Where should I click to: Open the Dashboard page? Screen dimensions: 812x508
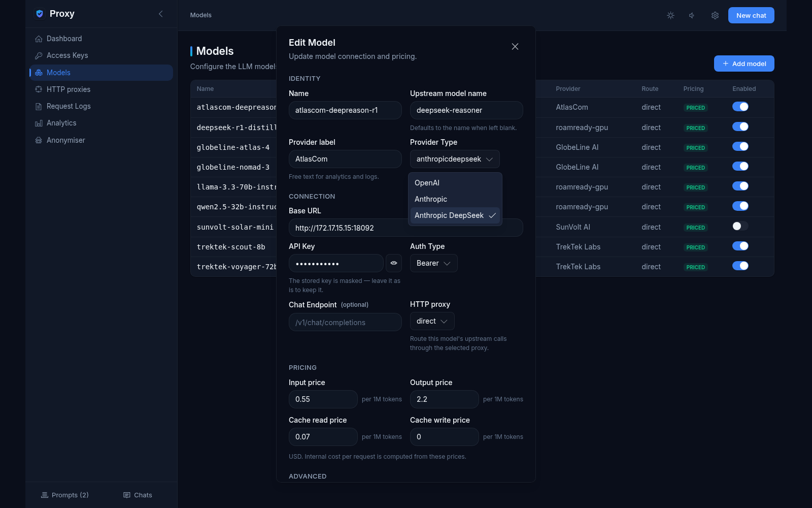coord(101,39)
